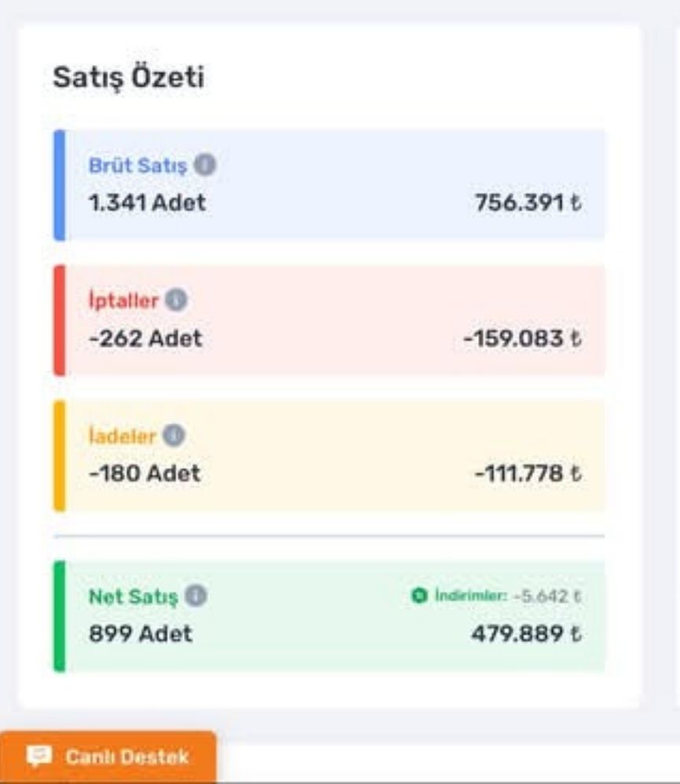Click the 899 Adet net quantity
680x784 pixels.
(141, 633)
